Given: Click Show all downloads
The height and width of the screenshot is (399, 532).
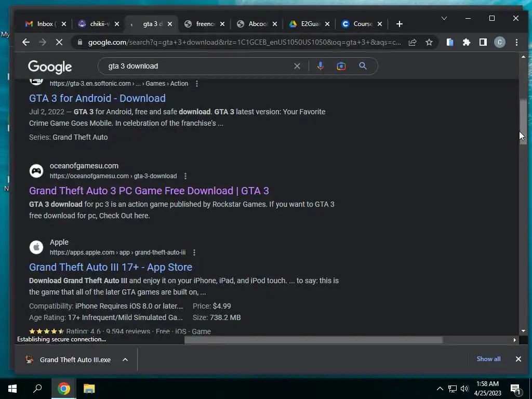Looking at the screenshot, I should [x=488, y=359].
